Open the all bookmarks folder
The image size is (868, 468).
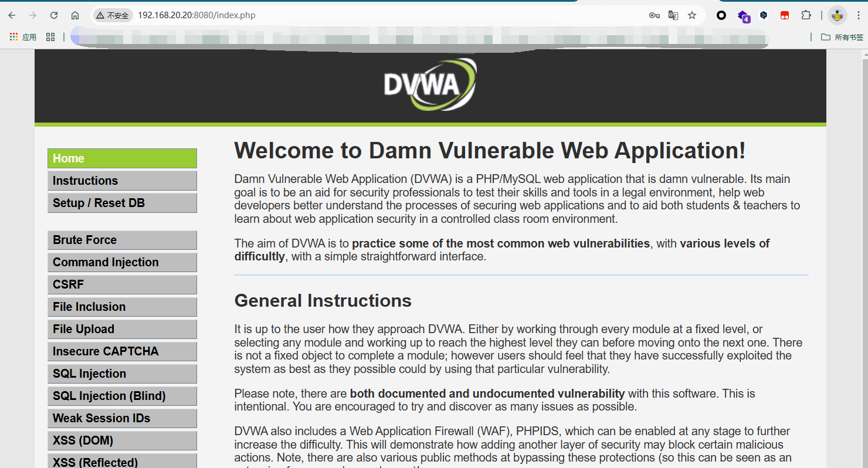click(x=842, y=37)
